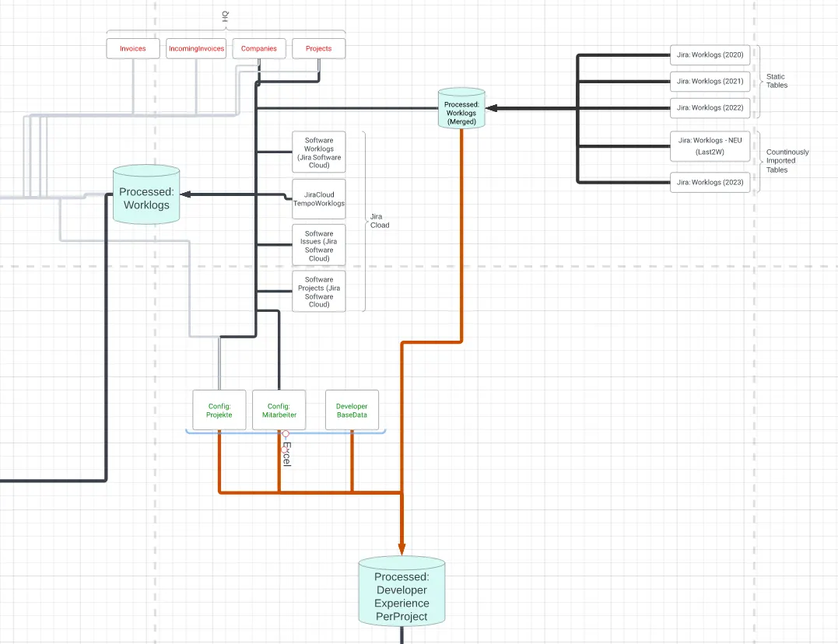This screenshot has width=838, height=644.
Task: Select the Config: Mitarbeiter box
Action: coord(279,410)
